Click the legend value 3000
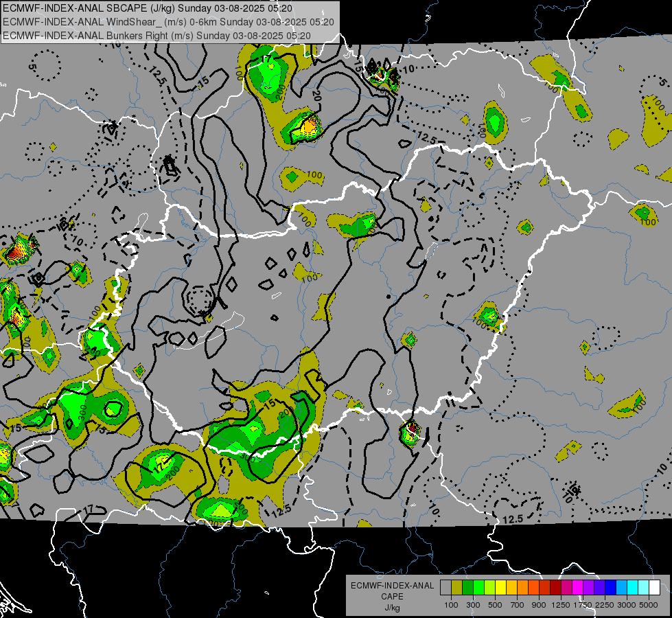 click(627, 605)
